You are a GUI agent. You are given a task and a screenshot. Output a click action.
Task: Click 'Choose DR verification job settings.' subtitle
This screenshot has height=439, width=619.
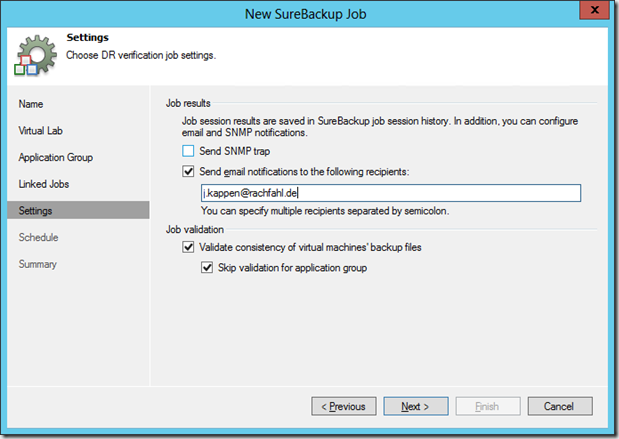point(141,55)
